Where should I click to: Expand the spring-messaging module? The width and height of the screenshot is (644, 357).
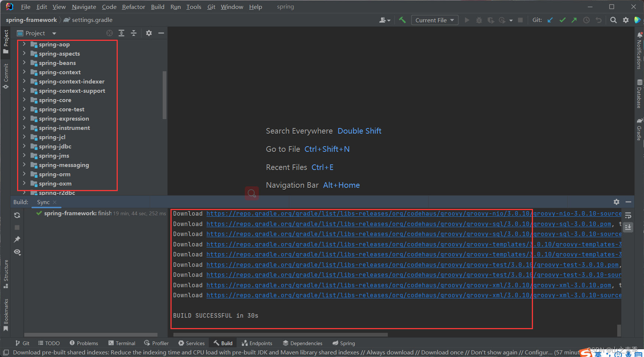click(24, 165)
